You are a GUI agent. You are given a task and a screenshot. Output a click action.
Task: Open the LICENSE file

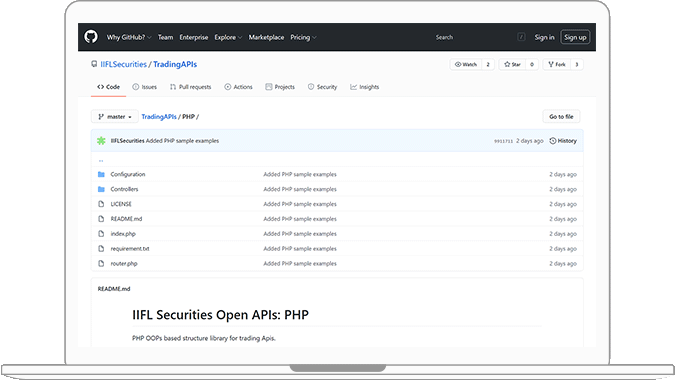pos(121,204)
